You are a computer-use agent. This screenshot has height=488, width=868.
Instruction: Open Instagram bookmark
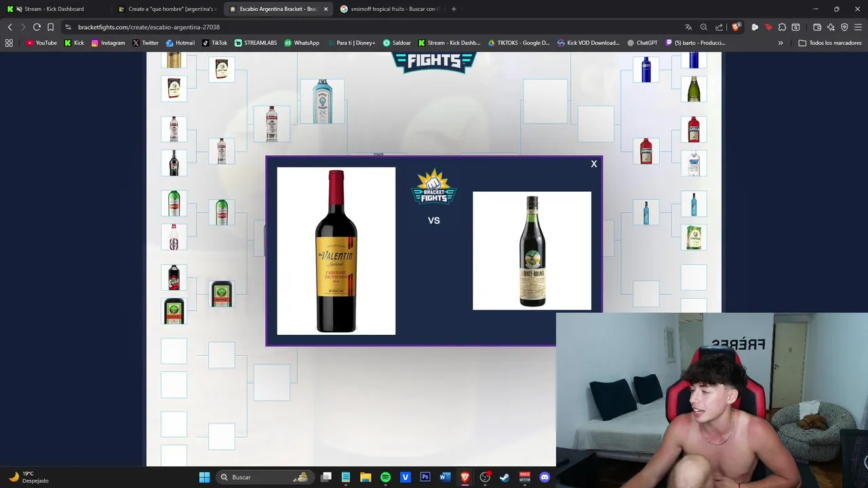[108, 43]
